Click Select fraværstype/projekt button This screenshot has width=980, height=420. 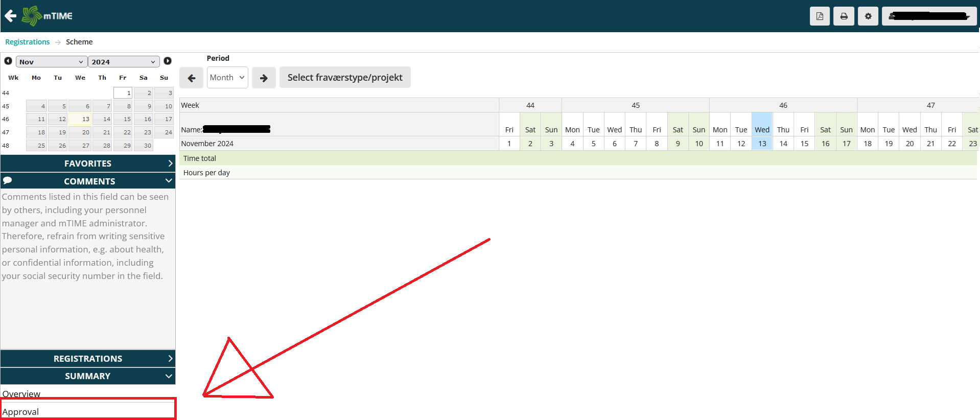click(x=345, y=78)
